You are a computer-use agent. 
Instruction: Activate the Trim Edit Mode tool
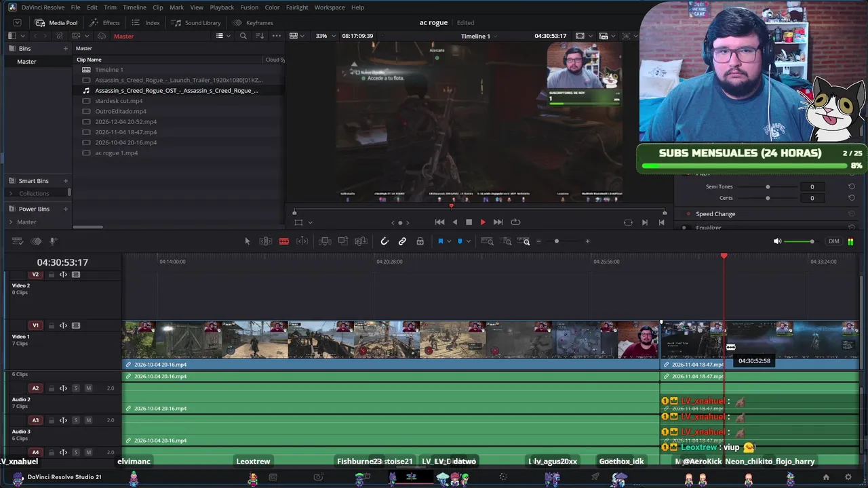pos(266,241)
